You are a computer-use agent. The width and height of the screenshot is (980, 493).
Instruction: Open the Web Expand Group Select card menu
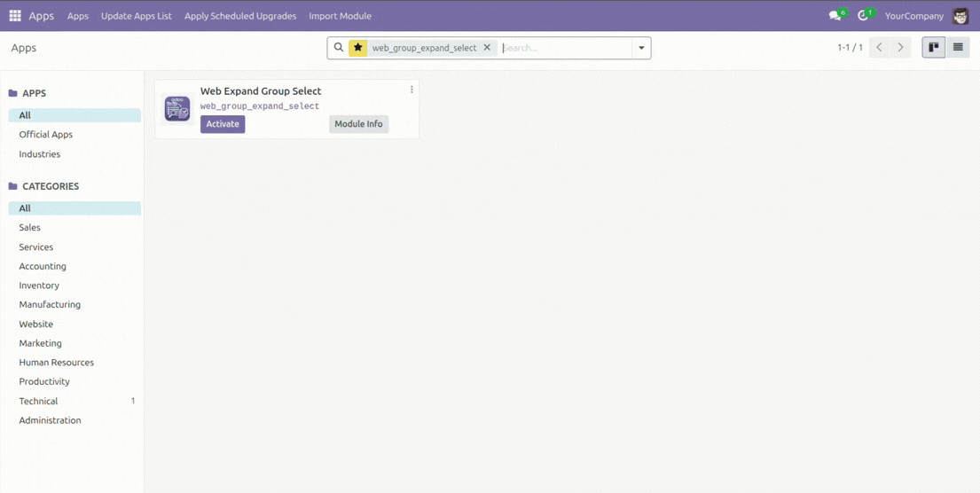pos(412,90)
